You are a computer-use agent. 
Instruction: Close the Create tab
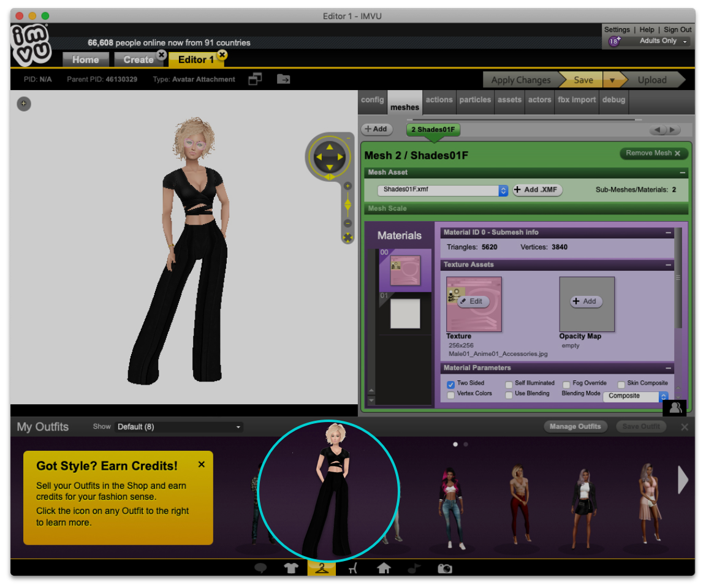161,55
